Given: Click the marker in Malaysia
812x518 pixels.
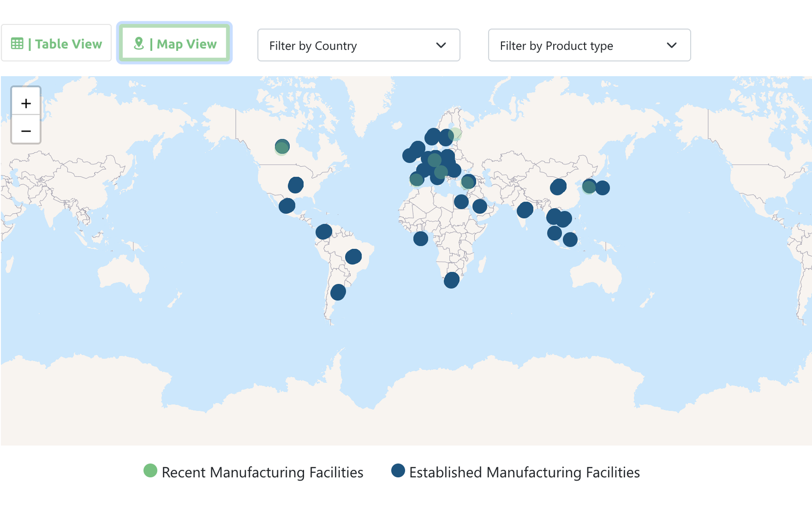Looking at the screenshot, I should (555, 233).
